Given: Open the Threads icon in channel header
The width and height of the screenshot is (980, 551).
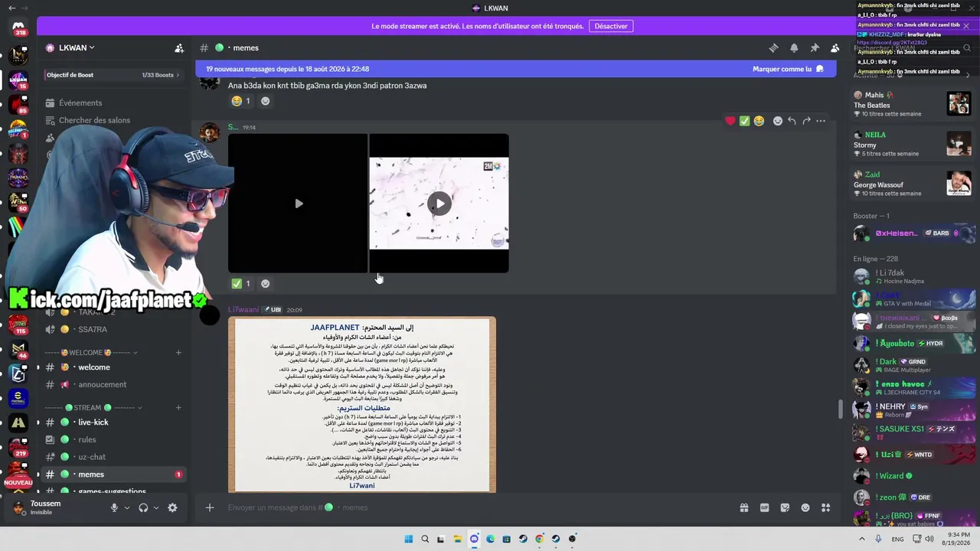Looking at the screenshot, I should point(773,47).
